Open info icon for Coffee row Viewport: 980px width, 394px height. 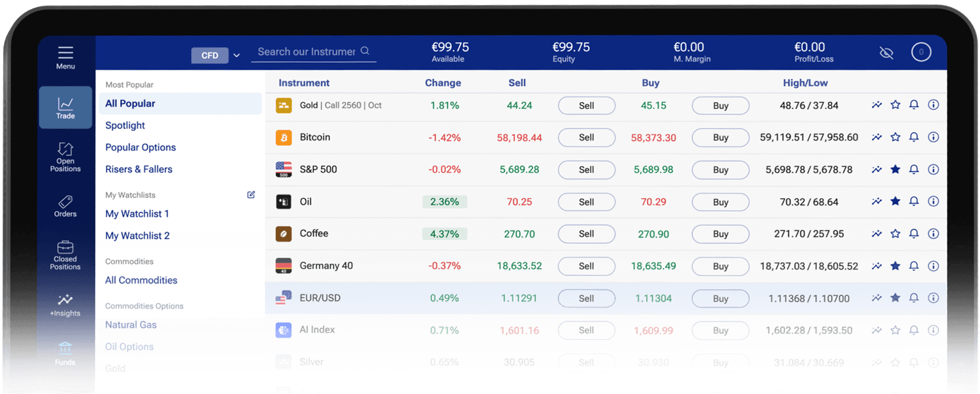(x=933, y=234)
